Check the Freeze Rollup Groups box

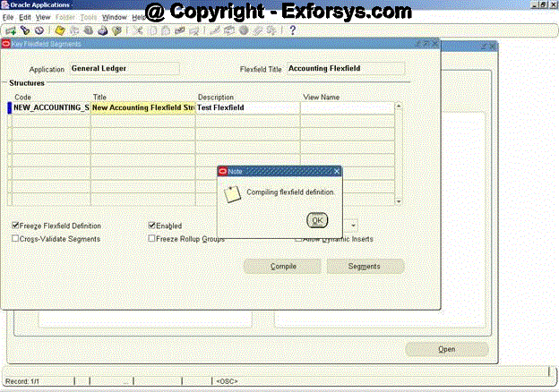pos(152,239)
